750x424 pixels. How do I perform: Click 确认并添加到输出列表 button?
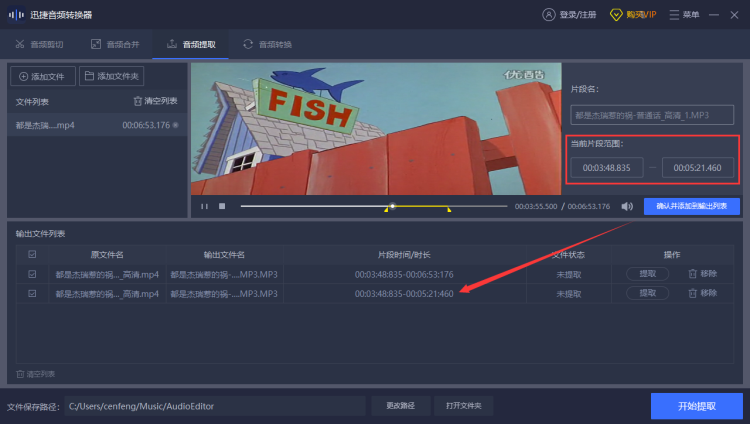[x=692, y=206]
